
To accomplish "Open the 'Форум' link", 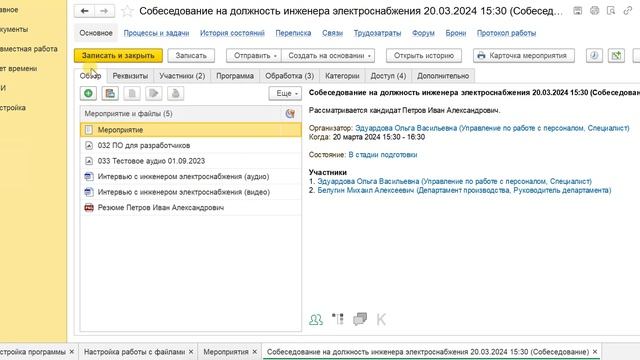I will [423, 33].
